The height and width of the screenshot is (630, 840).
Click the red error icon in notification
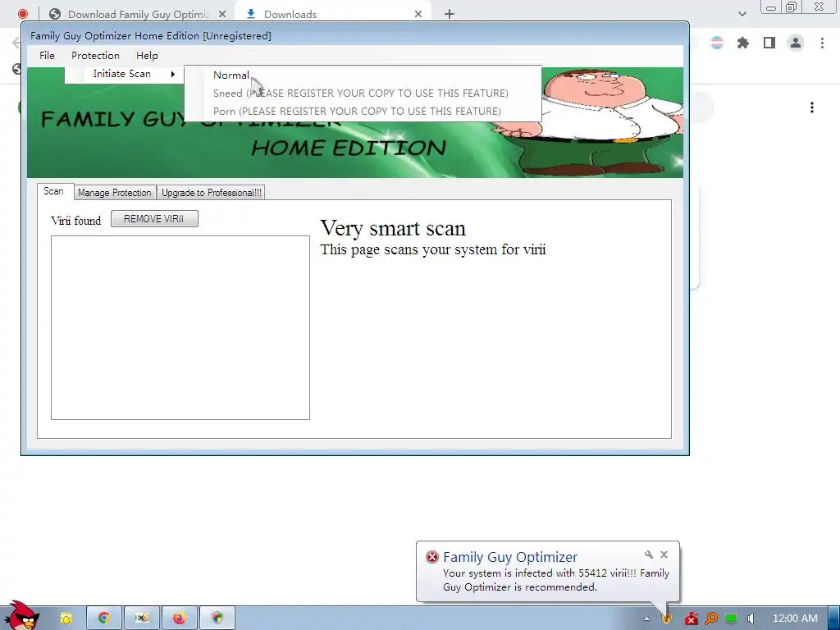431,557
